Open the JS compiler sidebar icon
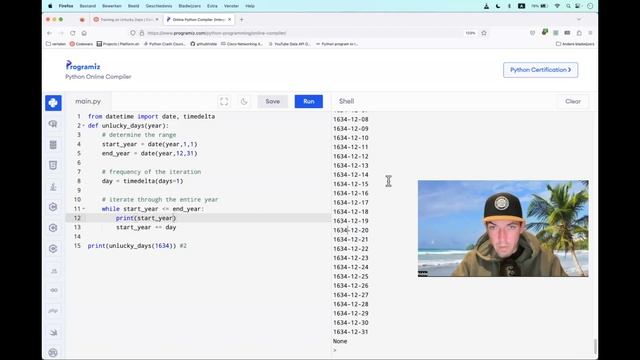Image resolution: width=640 pixels, height=360 pixels. (53, 271)
